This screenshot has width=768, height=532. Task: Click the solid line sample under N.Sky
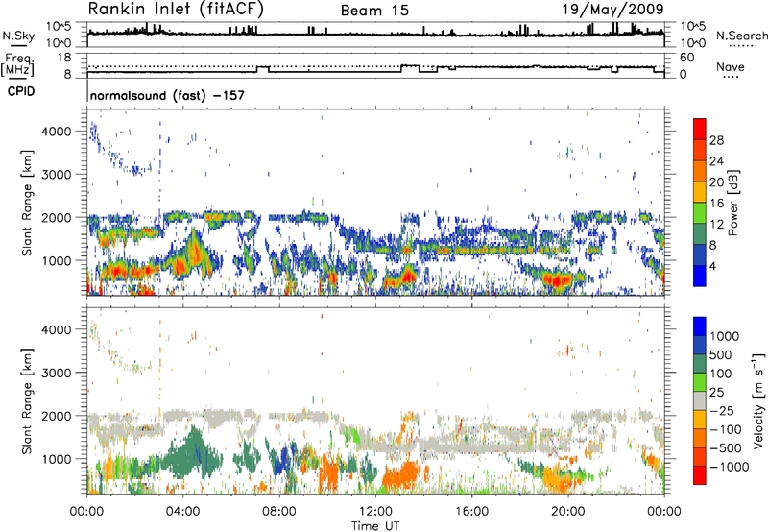tap(18, 45)
